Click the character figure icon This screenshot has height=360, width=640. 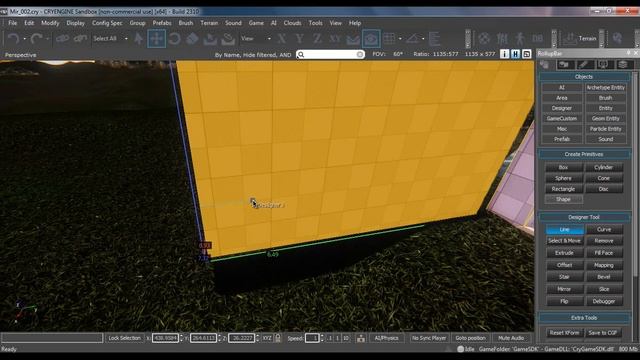[x=520, y=39]
